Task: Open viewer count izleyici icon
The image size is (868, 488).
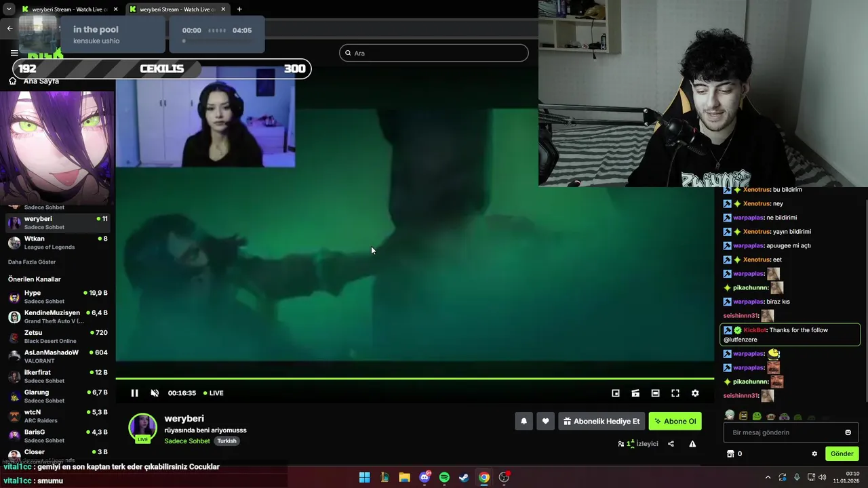Action: (638, 444)
